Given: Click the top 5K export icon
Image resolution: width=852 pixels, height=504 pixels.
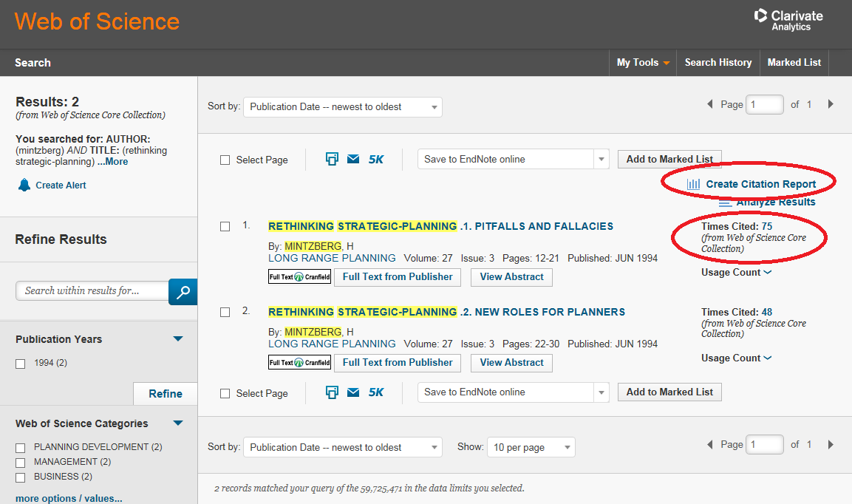Looking at the screenshot, I should click(x=376, y=159).
